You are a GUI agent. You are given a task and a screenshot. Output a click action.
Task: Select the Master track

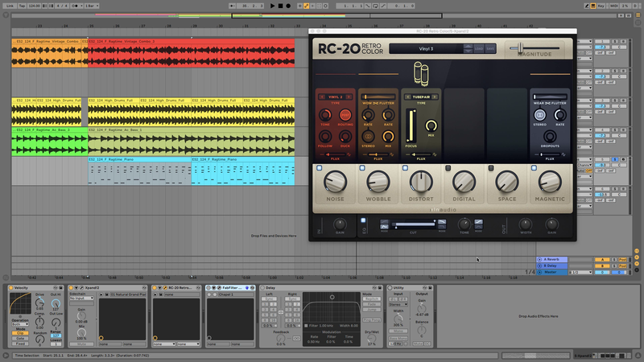click(x=552, y=272)
